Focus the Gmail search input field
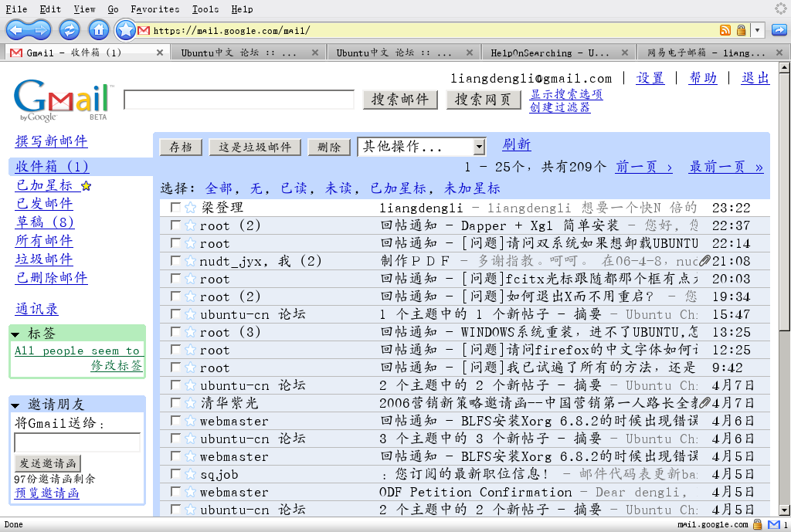This screenshot has height=532, width=791. (239, 100)
